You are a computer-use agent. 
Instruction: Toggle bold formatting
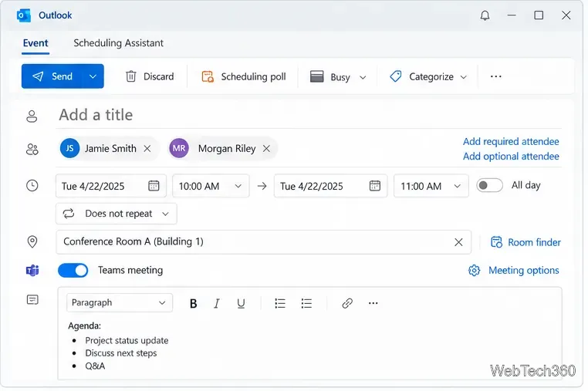pos(193,303)
